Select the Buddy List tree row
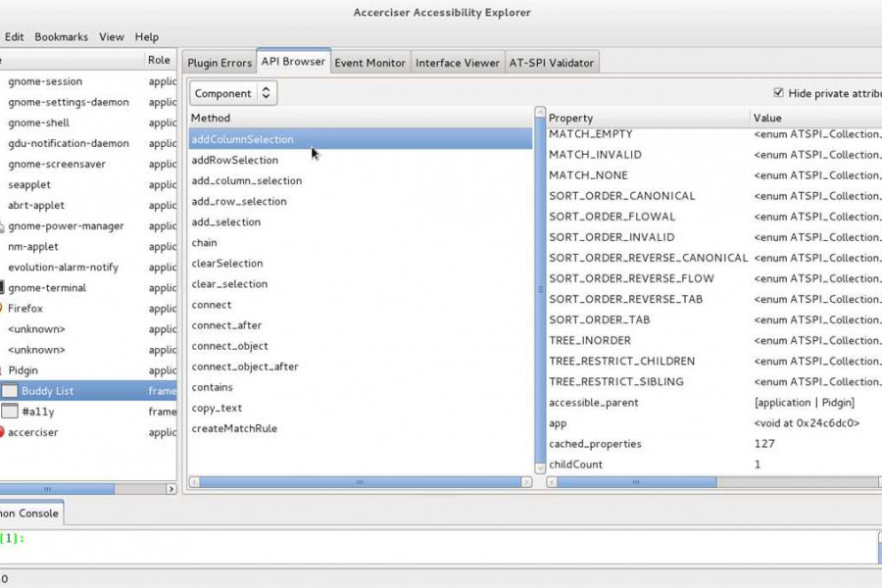Viewport: 882px width, 588px height. pos(88,390)
